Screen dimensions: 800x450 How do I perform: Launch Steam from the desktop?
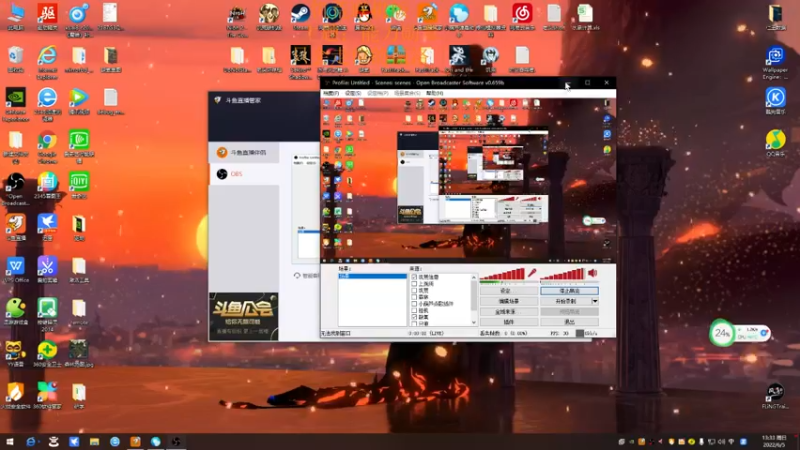(299, 14)
